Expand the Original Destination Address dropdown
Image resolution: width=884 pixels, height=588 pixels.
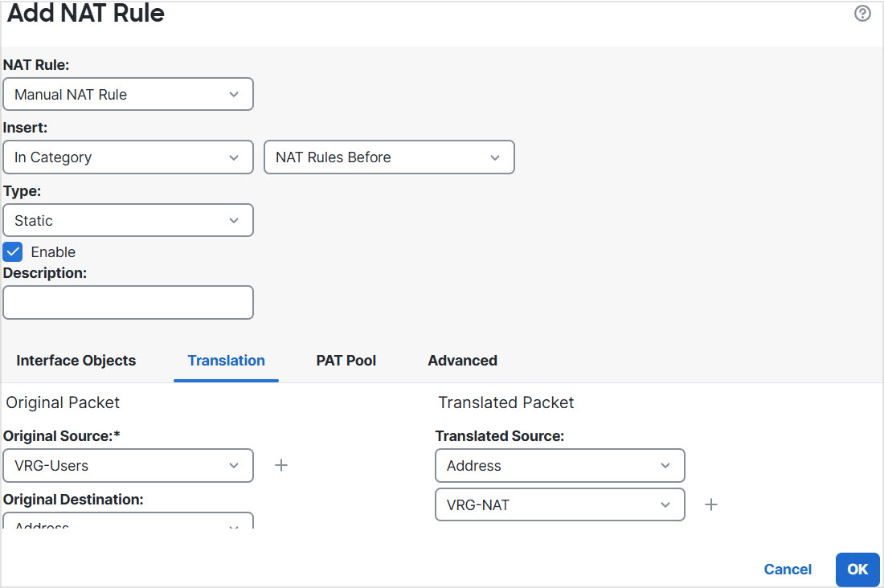(128, 522)
